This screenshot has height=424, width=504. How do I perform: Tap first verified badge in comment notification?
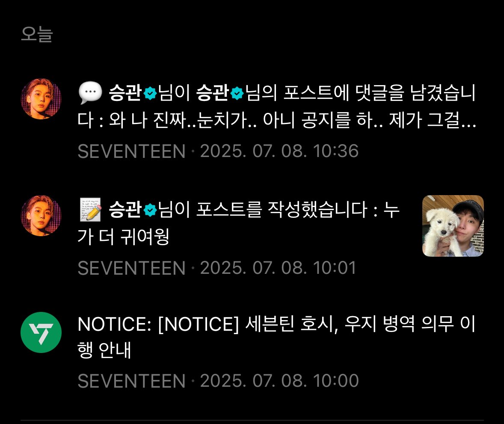[150, 94]
